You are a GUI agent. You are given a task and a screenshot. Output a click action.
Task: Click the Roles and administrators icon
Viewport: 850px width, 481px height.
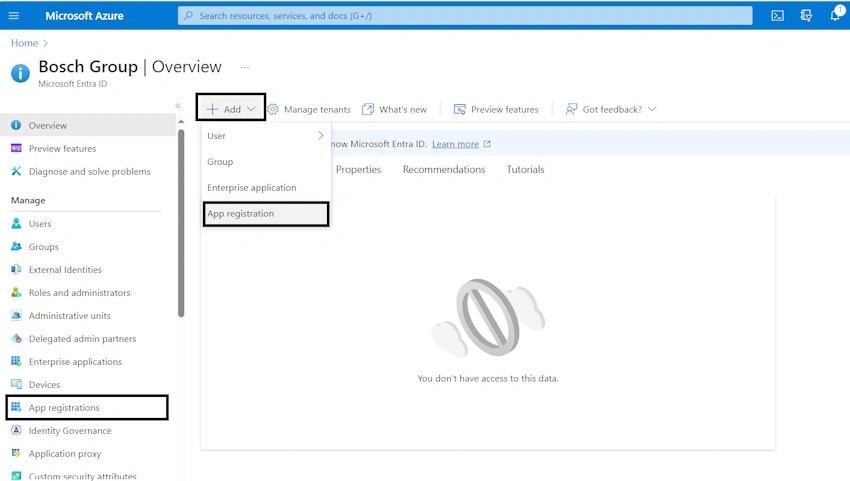[x=16, y=292]
